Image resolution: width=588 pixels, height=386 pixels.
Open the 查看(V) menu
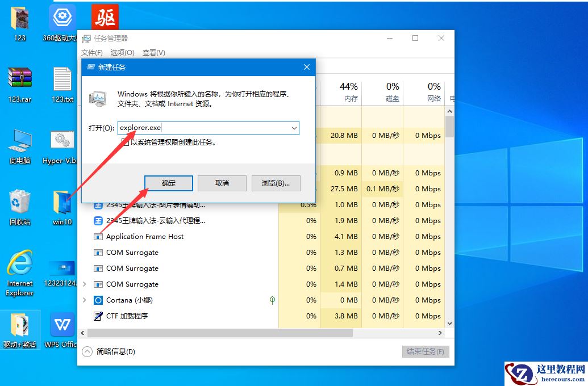click(153, 52)
